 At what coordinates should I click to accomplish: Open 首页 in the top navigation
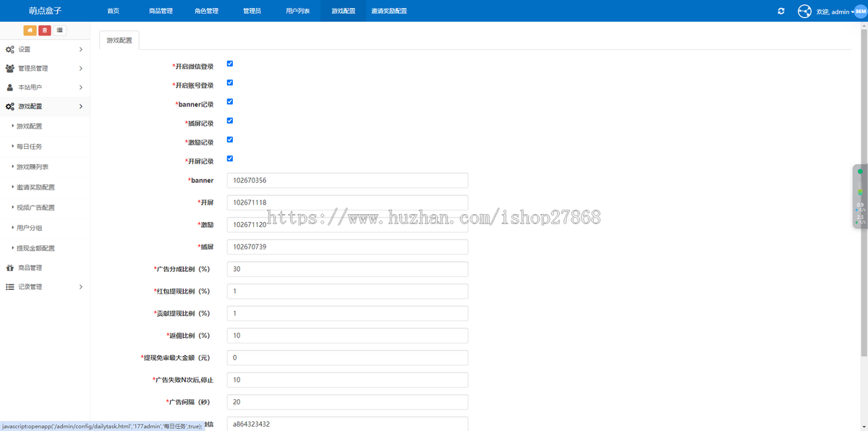(x=113, y=11)
